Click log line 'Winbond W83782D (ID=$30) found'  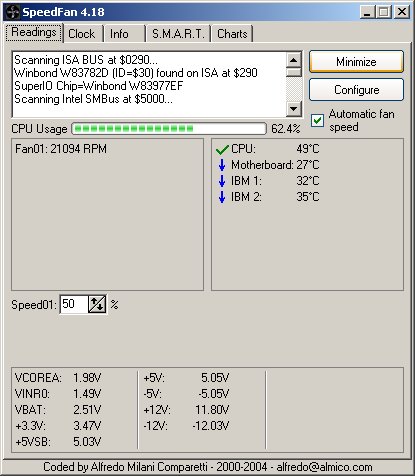point(136,73)
